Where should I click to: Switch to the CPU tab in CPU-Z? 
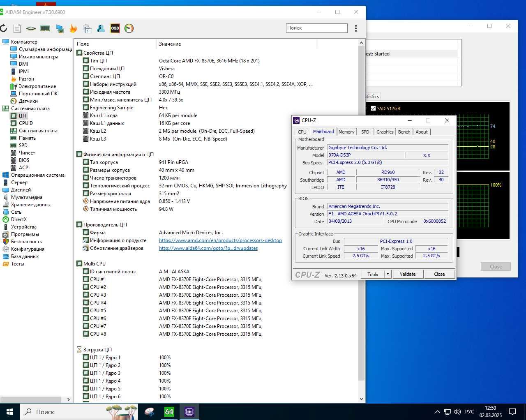click(x=302, y=132)
